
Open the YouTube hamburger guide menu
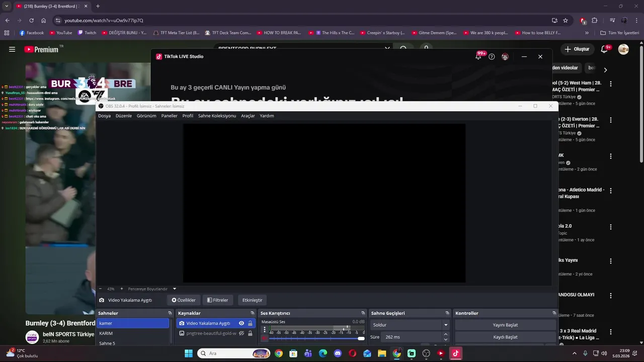pos(12,49)
